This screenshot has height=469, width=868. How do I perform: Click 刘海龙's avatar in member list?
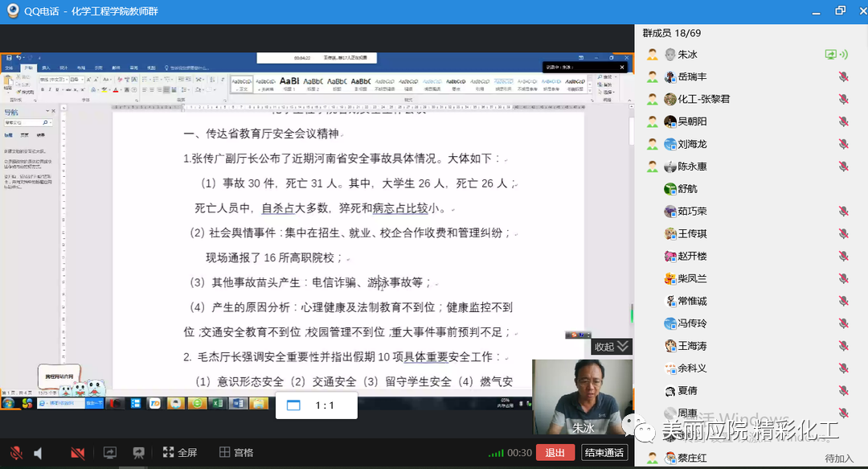(x=670, y=144)
